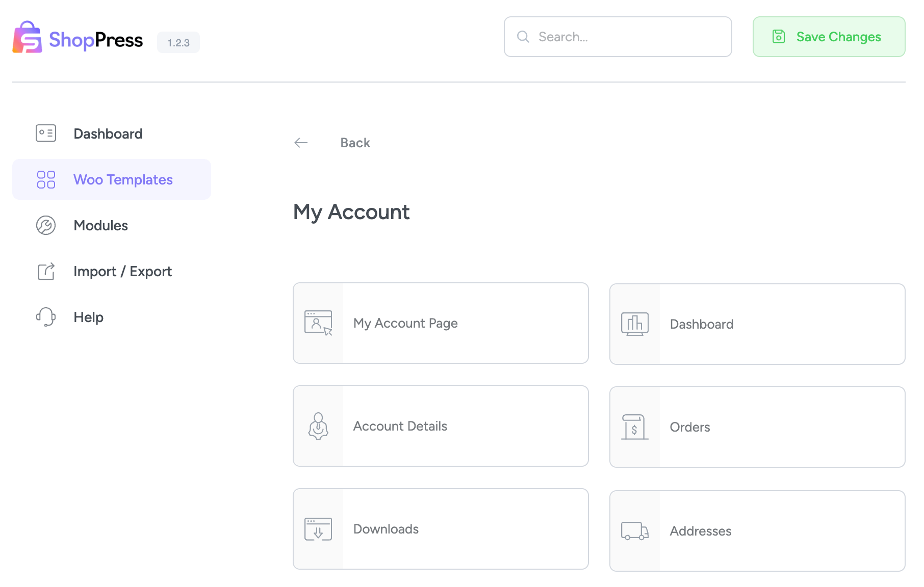Click the back arrow
The height and width of the screenshot is (587, 924).
(x=301, y=143)
